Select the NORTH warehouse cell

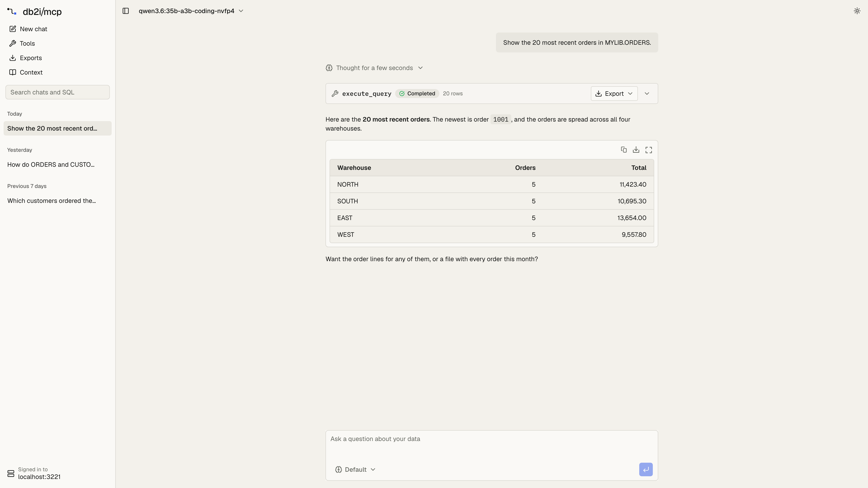[x=348, y=185]
